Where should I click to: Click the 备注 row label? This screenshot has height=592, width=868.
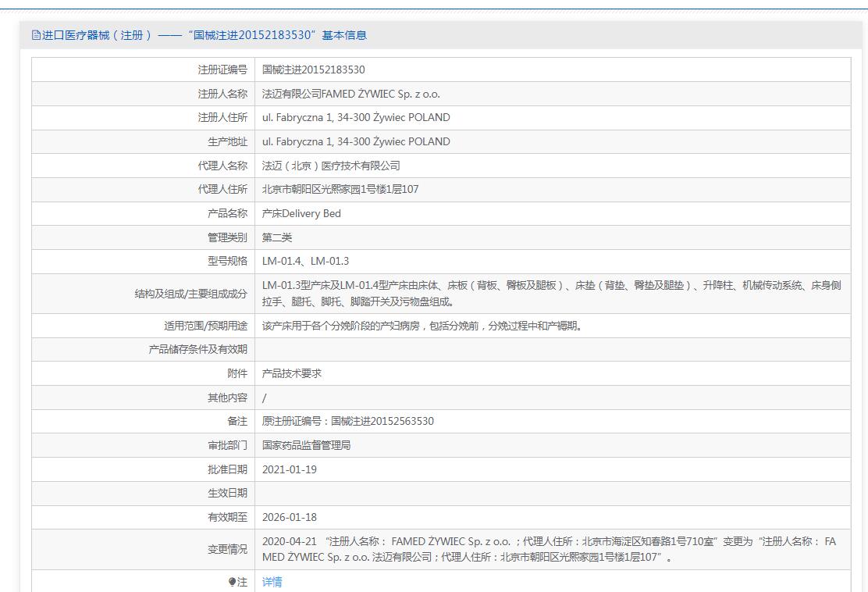237,421
